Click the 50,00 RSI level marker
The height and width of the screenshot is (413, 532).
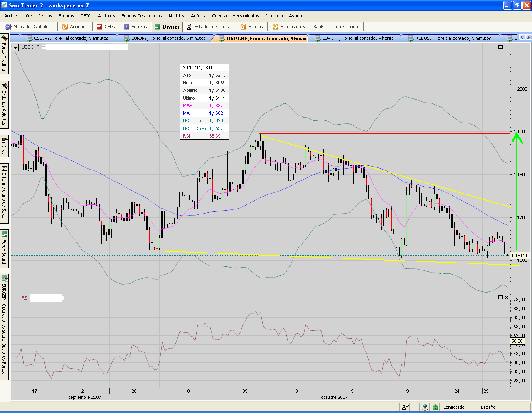click(517, 341)
